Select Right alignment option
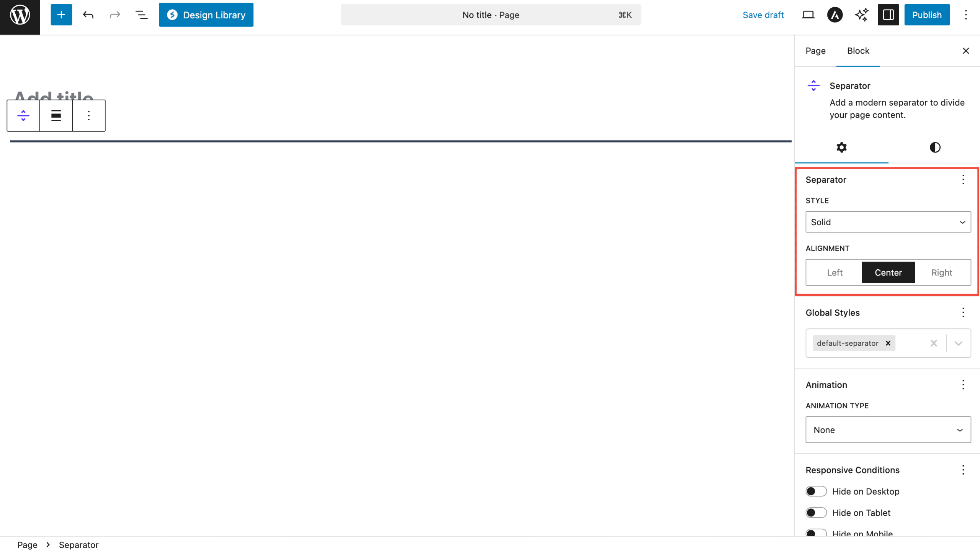This screenshot has height=552, width=980. point(941,273)
